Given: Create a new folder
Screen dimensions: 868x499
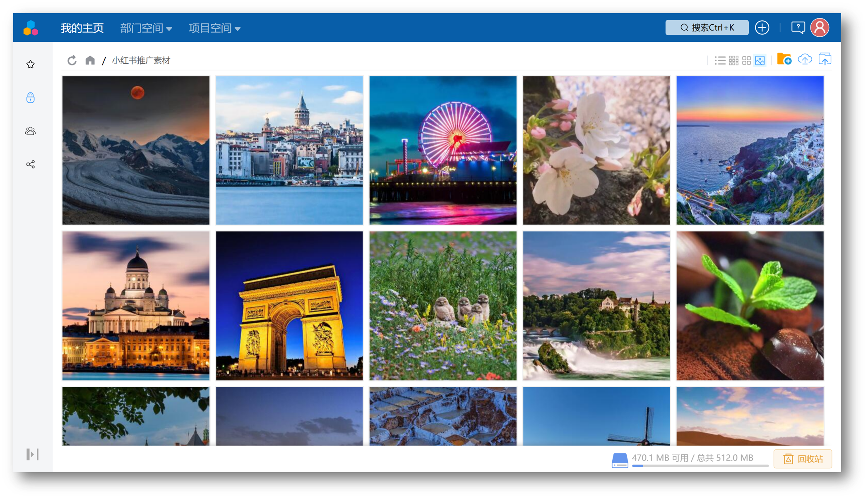Looking at the screenshot, I should coord(784,59).
